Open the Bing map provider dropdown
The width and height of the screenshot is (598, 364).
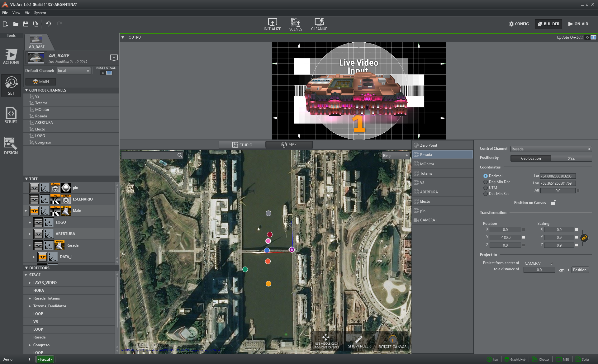click(395, 156)
